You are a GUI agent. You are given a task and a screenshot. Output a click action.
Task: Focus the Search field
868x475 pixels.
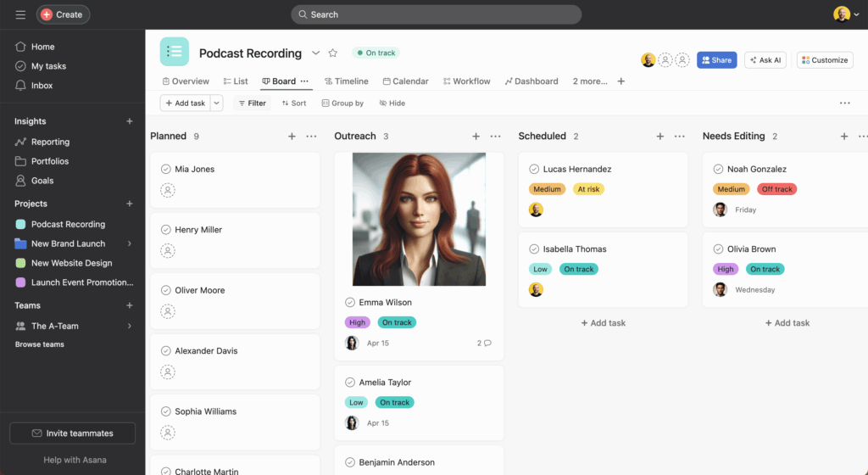click(437, 14)
